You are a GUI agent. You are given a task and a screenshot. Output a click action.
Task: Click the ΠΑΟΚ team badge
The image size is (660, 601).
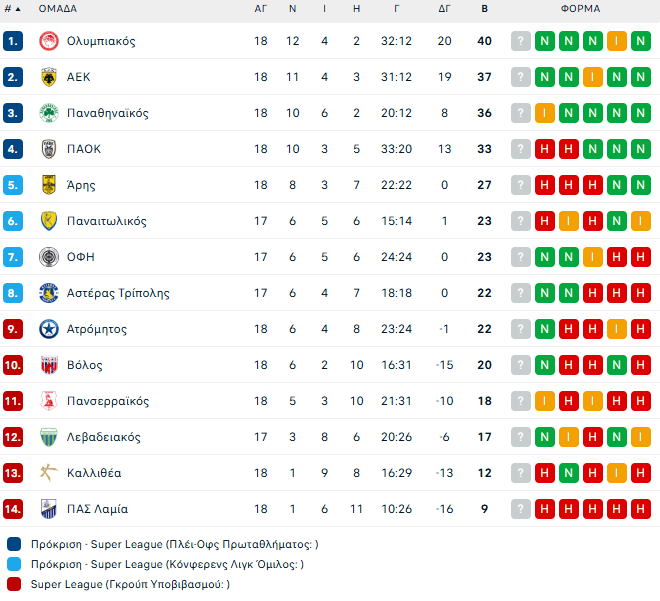[48, 149]
